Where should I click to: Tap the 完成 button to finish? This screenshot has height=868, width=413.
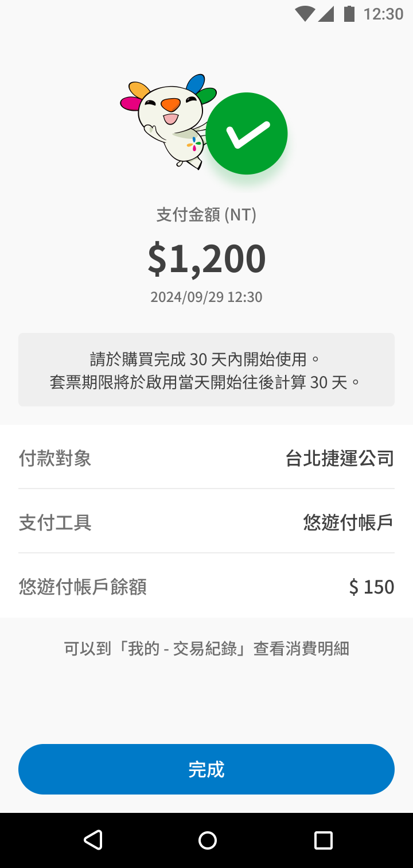(x=206, y=769)
